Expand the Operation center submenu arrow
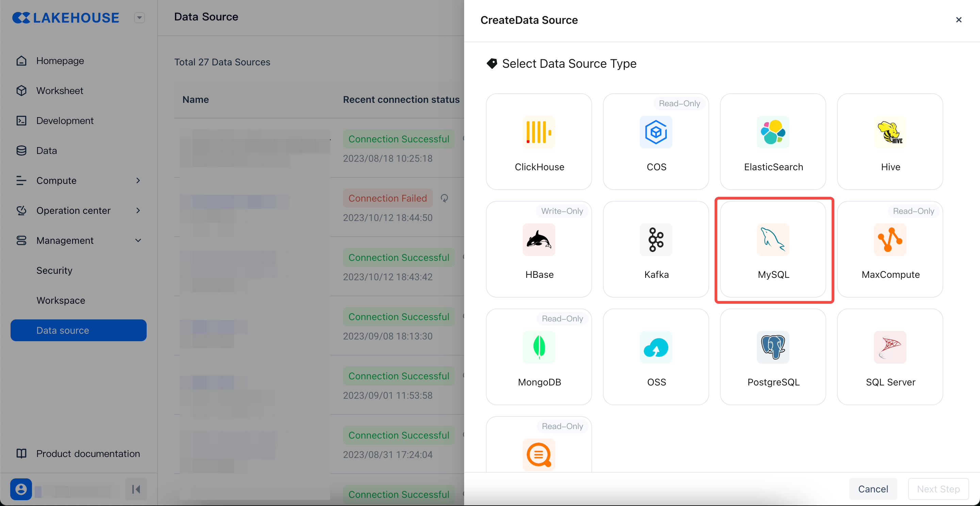Image resolution: width=980 pixels, height=506 pixels. [138, 210]
